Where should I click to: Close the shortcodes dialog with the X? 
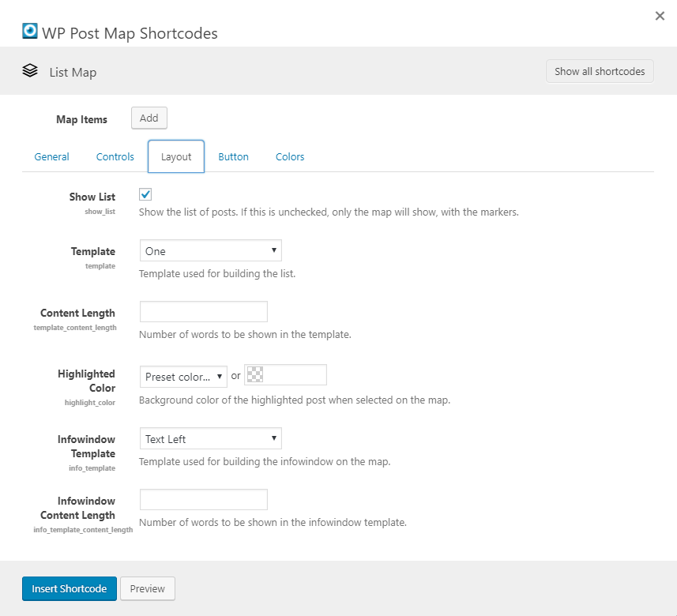point(660,16)
